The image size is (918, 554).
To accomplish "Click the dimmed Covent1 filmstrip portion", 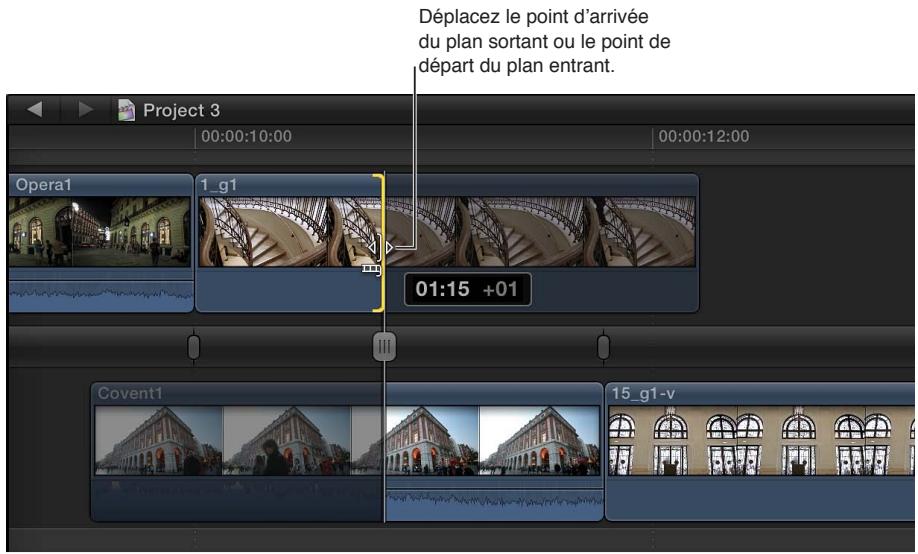I will click(239, 440).
